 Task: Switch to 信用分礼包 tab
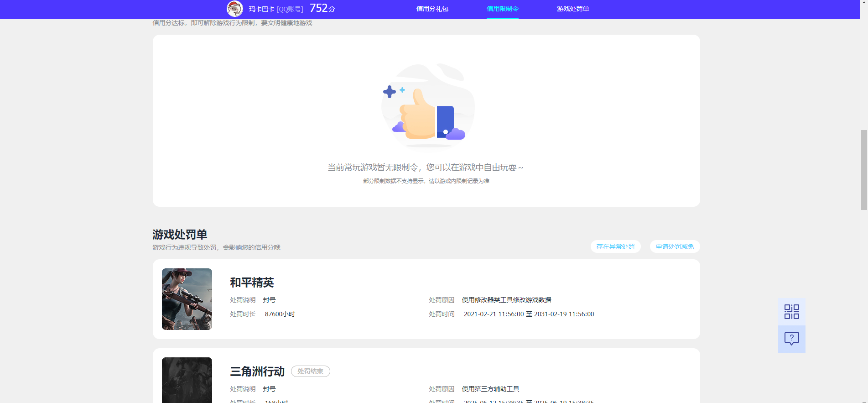[432, 9]
